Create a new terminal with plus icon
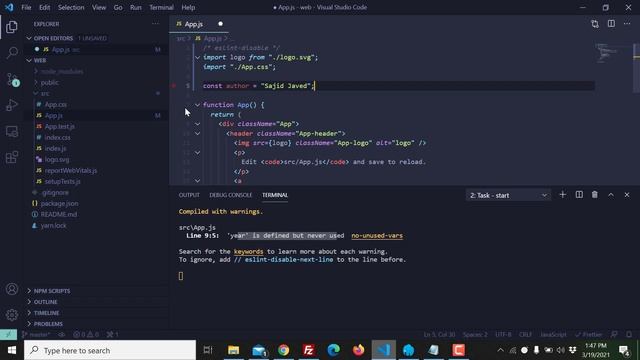 (x=562, y=195)
